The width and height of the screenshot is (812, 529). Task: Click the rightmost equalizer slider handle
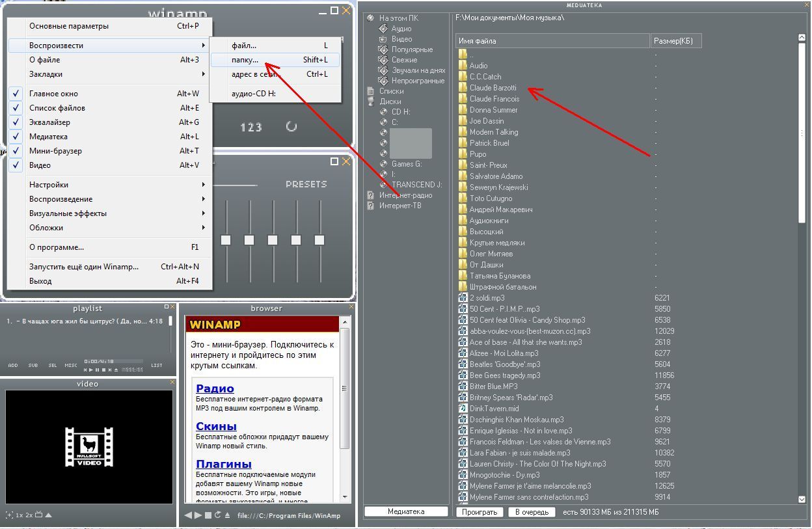tap(319, 240)
